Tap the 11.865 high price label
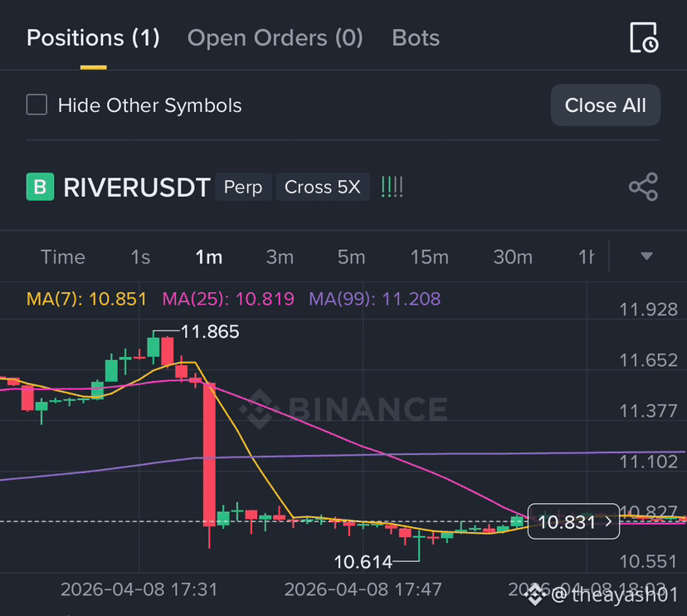This screenshot has height=616, width=687. (x=210, y=332)
